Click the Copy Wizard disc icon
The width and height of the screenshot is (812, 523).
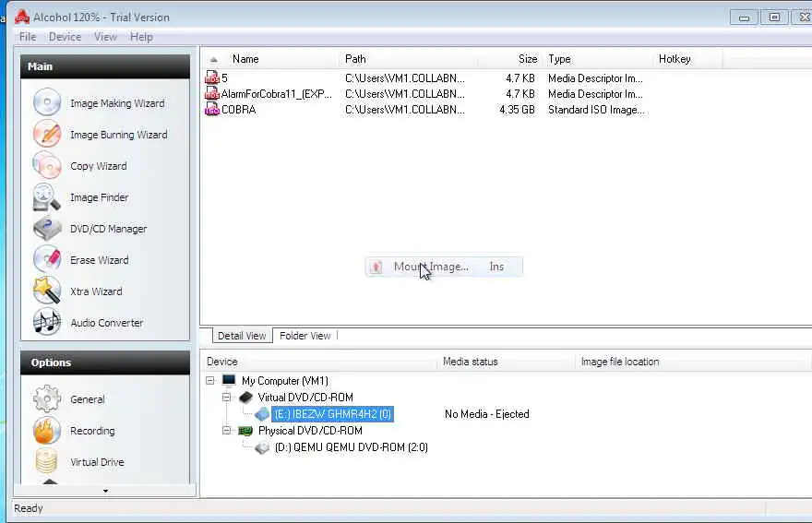47,165
